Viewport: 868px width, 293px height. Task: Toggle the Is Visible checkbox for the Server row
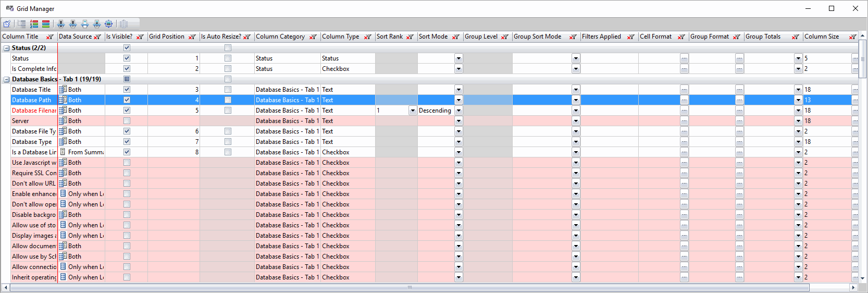(x=127, y=121)
